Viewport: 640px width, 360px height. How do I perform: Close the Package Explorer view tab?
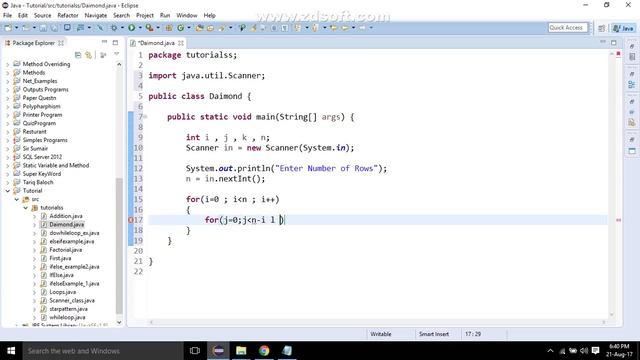[61, 43]
